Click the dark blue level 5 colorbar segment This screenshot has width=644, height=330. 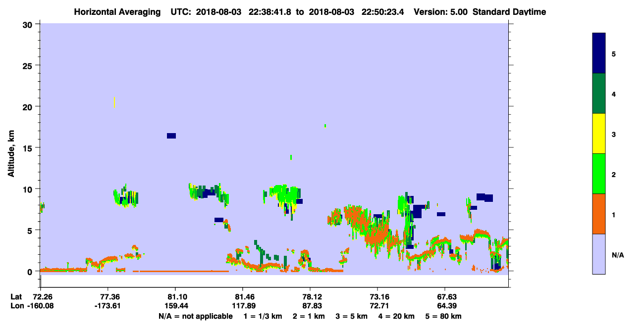[599, 53]
